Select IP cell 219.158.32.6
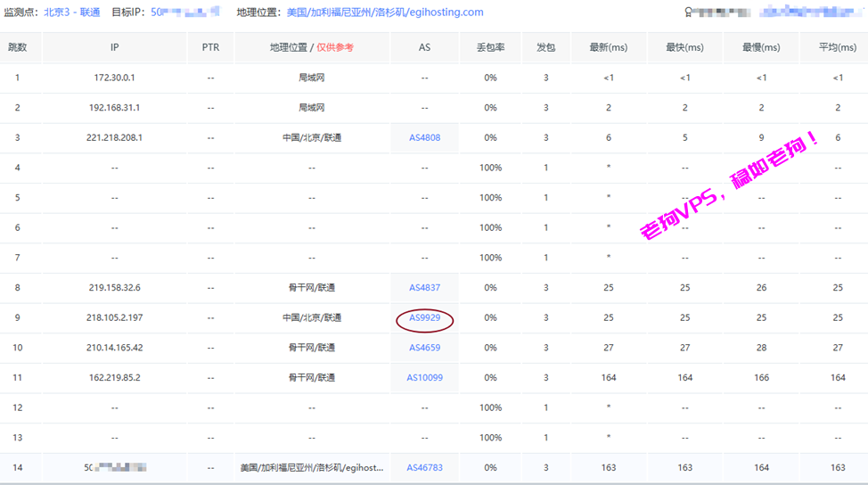This screenshot has height=485, width=868. point(115,288)
